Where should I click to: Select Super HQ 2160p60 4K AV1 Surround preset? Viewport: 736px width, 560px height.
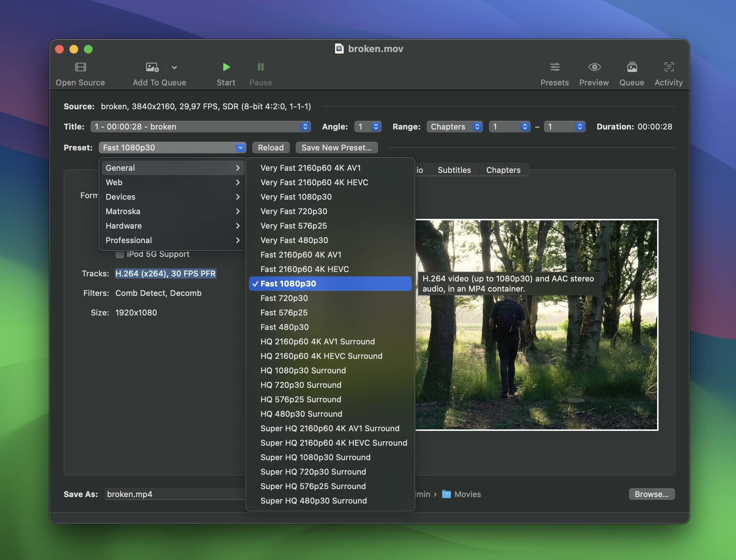click(330, 428)
